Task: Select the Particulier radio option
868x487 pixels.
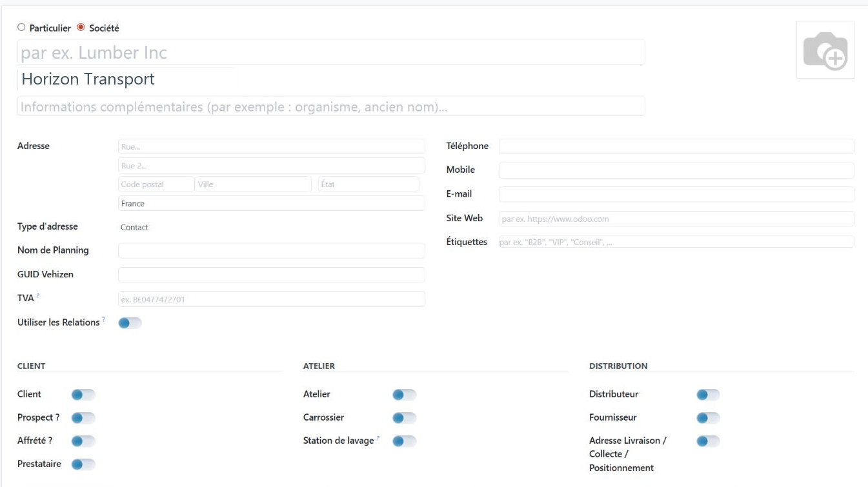Action: (x=21, y=28)
